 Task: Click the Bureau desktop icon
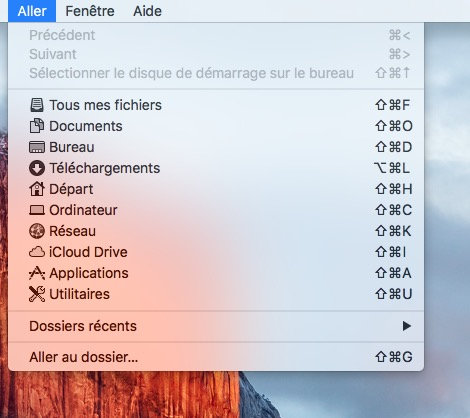(x=37, y=147)
